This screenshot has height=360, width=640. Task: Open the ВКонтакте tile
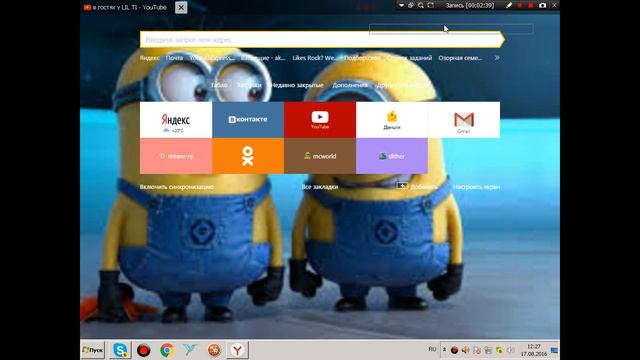pos(248,120)
